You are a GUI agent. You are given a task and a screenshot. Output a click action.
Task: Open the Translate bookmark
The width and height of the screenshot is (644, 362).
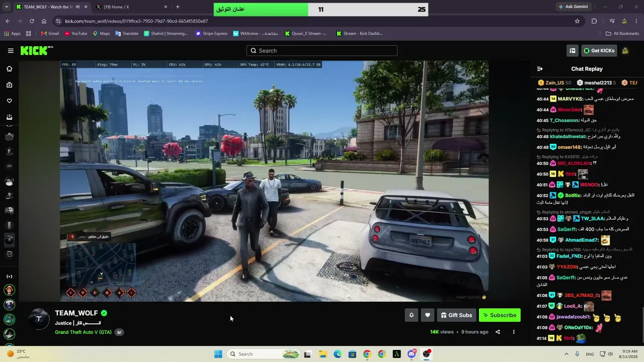click(x=127, y=34)
